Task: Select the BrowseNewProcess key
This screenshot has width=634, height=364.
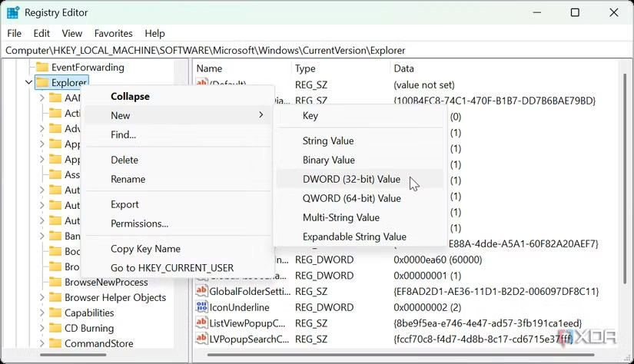Action: pyautogui.click(x=106, y=282)
